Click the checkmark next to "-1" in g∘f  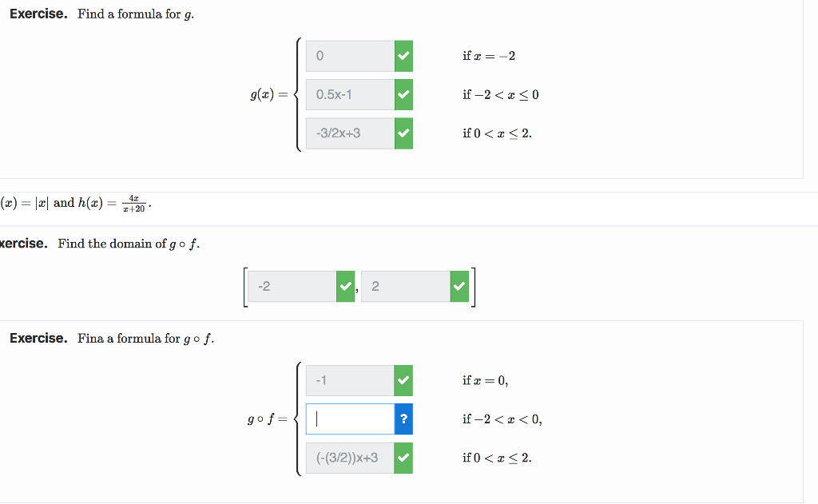tap(403, 380)
